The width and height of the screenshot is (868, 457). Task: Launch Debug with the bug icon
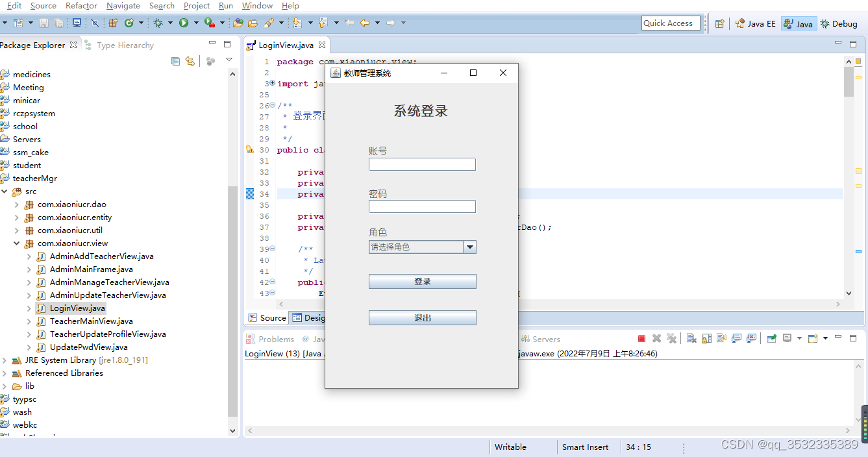pyautogui.click(x=158, y=23)
